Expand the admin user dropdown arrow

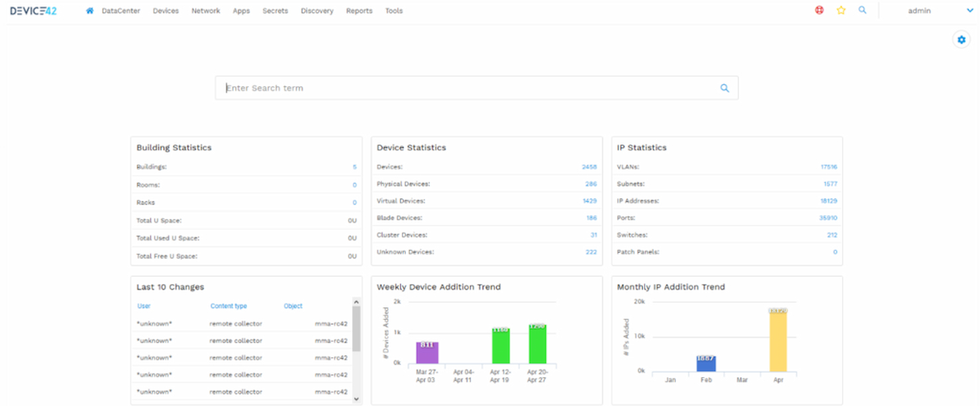click(970, 11)
